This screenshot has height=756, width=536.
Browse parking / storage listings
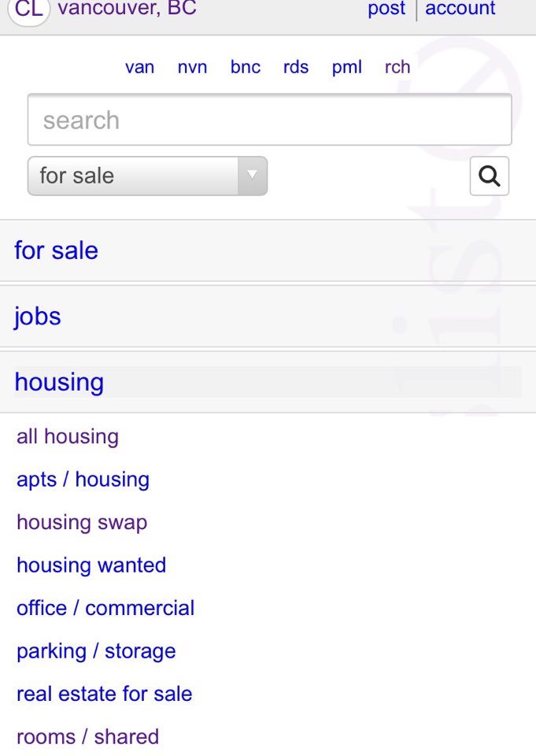pos(96,651)
